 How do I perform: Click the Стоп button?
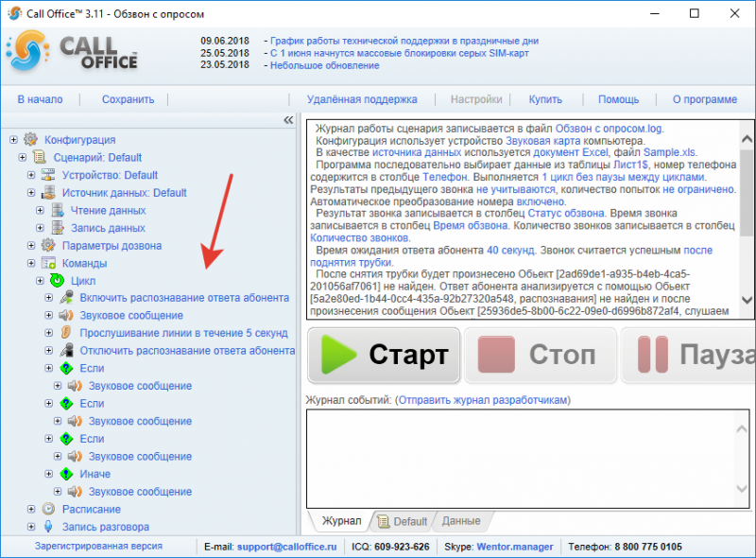tap(541, 356)
